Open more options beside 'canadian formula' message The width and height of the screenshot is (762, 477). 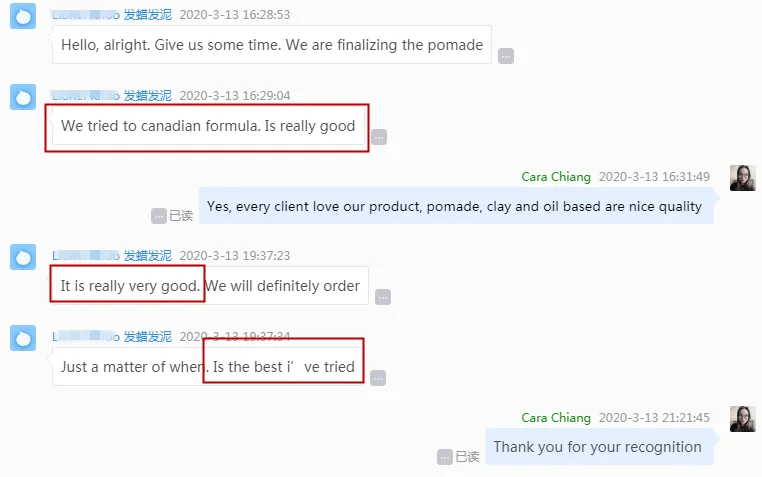tap(379, 137)
